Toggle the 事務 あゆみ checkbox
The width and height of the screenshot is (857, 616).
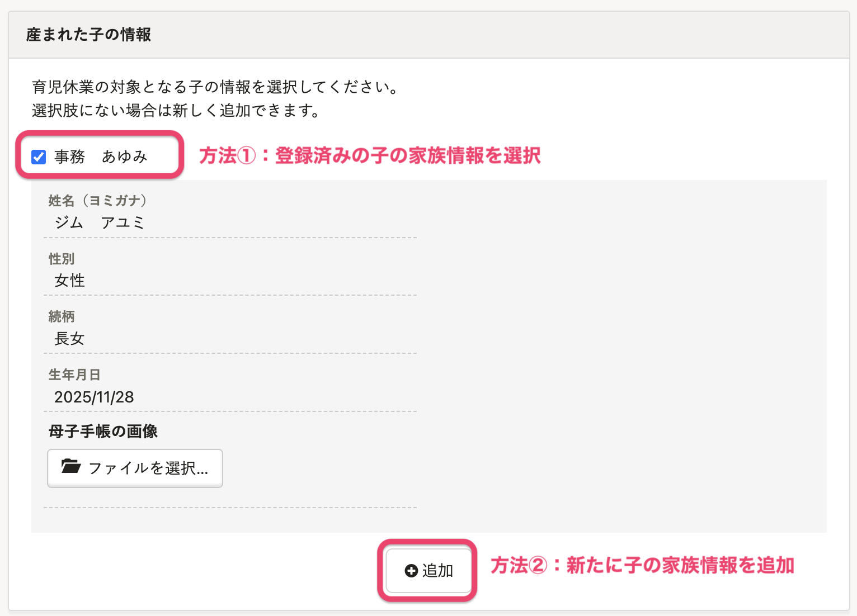[x=39, y=157]
